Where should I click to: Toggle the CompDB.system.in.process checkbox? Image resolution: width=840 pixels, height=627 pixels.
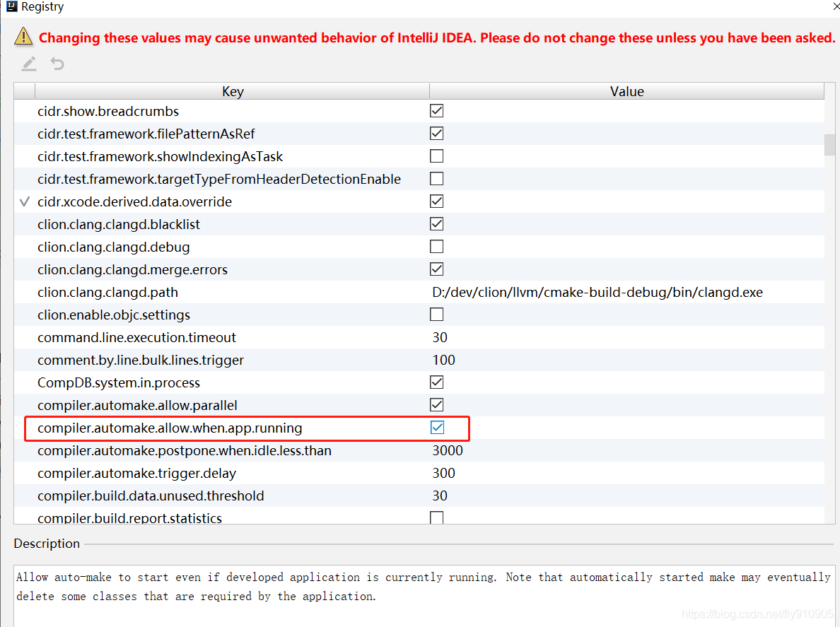[x=436, y=382]
